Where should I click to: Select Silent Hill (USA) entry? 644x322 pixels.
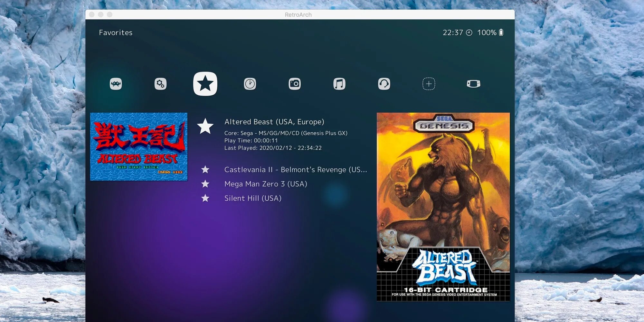click(253, 198)
